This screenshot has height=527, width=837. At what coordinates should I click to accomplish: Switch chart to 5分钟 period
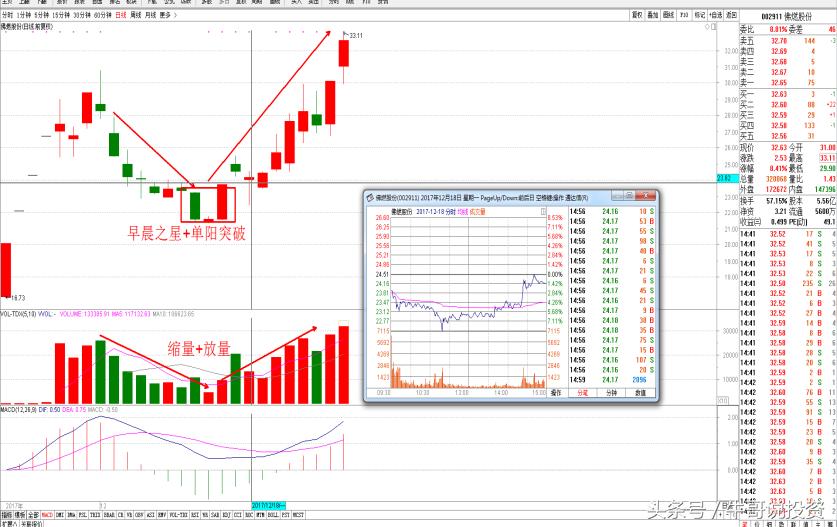pyautogui.click(x=41, y=15)
